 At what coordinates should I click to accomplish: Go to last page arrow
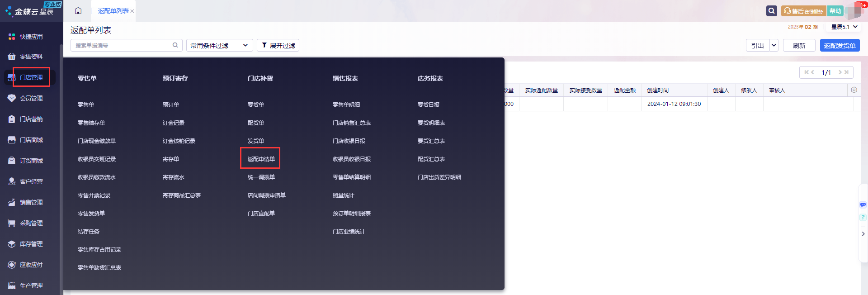(x=846, y=72)
